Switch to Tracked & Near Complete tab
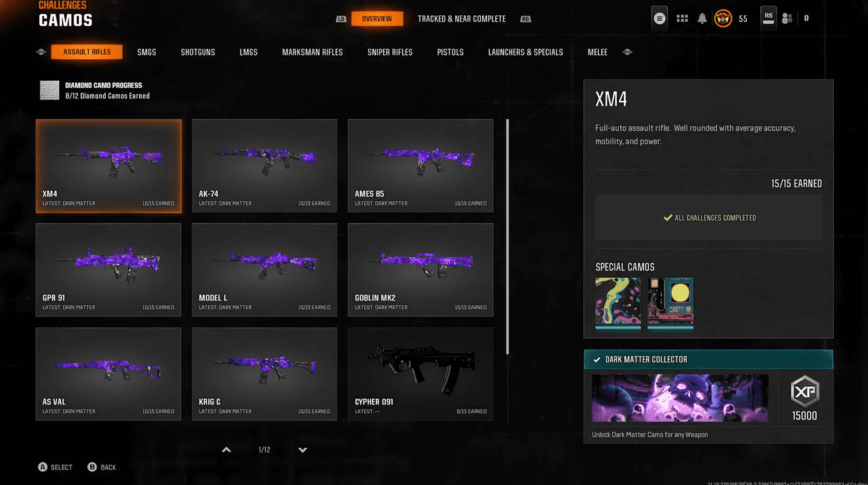The width and height of the screenshot is (868, 485). click(462, 19)
